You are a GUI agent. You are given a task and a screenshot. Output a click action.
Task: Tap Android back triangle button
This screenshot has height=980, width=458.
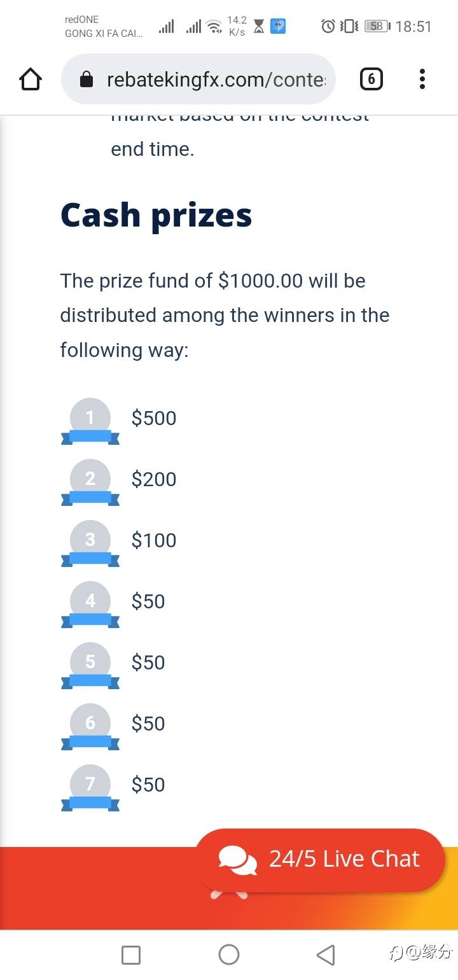tap(326, 955)
